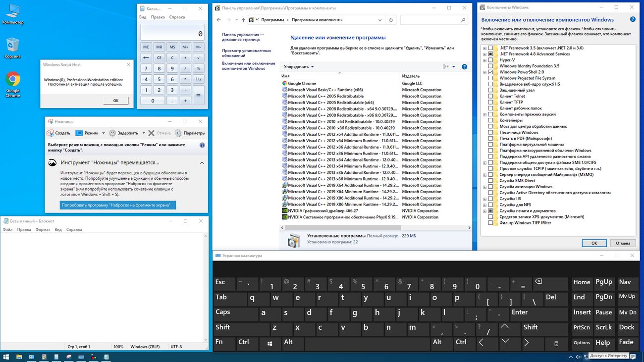Open help icon in Программы и компоненты

coord(464,66)
